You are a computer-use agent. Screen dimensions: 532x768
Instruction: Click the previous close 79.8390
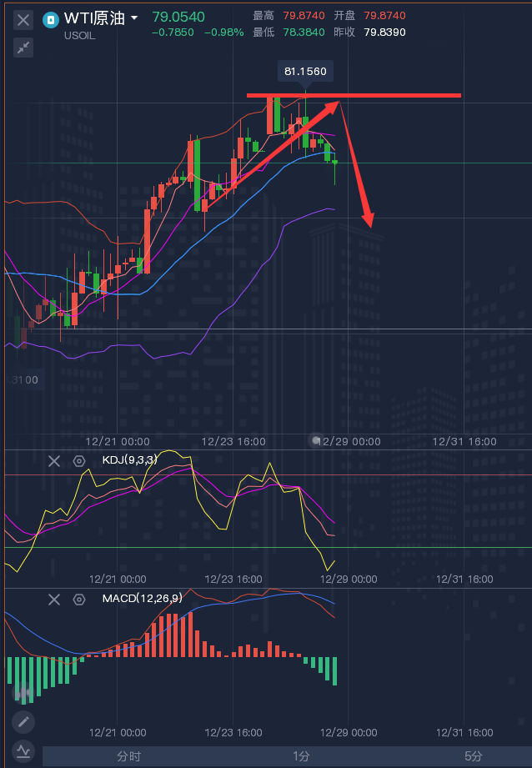click(x=384, y=33)
